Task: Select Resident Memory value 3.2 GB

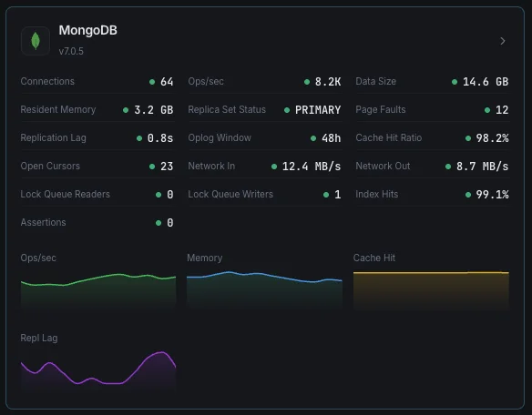Action: pyautogui.click(x=154, y=110)
